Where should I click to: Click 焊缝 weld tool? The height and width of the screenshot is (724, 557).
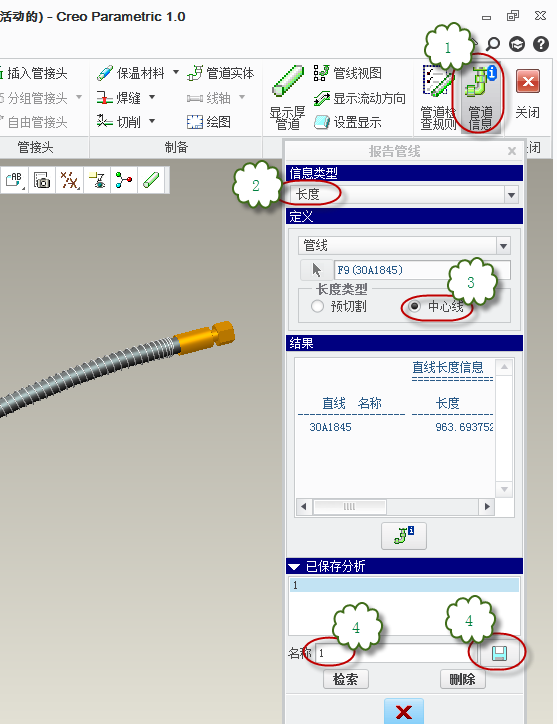[x=119, y=98]
